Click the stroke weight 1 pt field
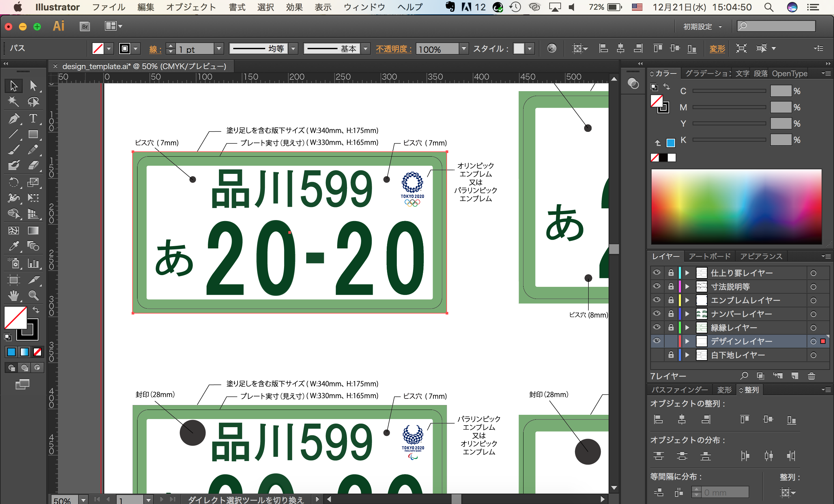 click(x=195, y=49)
